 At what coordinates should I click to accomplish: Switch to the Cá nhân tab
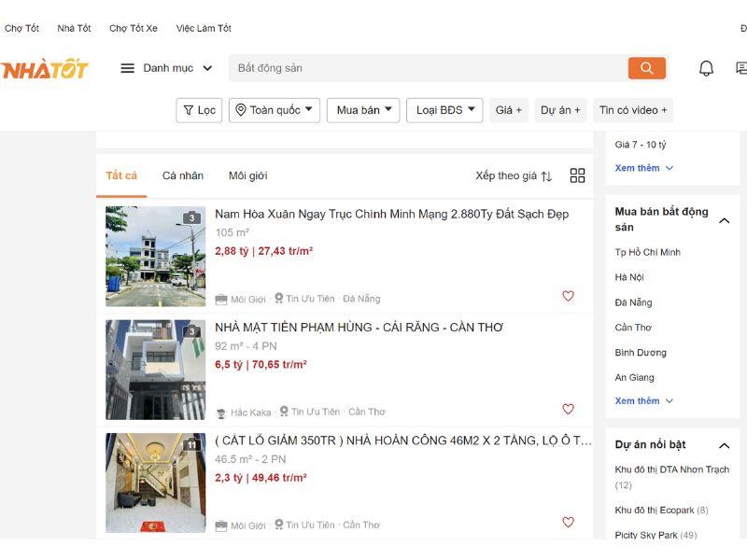click(183, 175)
